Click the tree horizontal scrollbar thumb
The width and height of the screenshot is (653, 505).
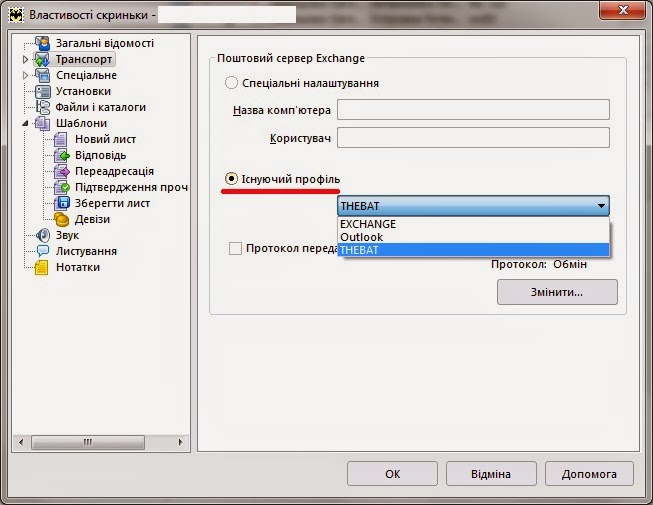coord(87,442)
